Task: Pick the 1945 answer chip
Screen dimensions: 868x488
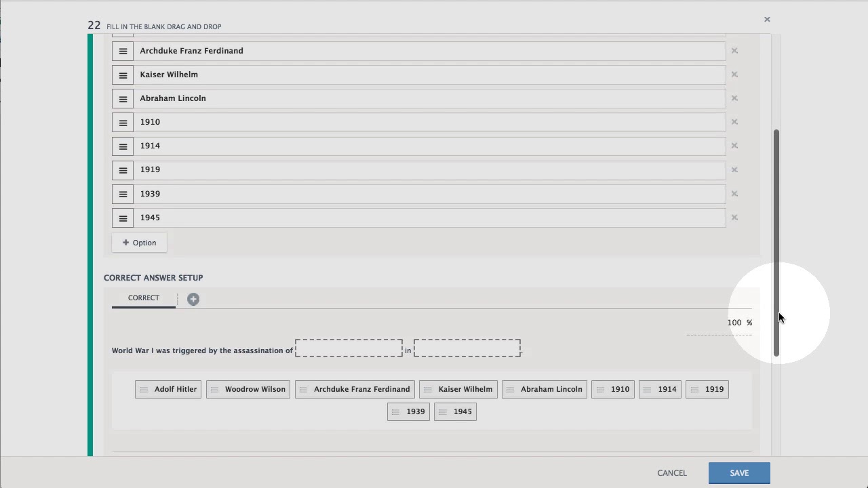Action: point(455,411)
